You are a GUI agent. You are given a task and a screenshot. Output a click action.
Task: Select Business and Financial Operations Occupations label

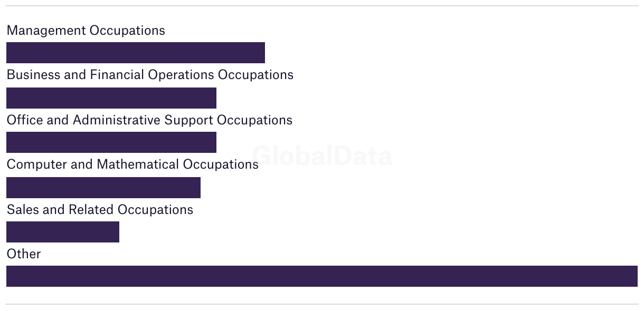tap(150, 75)
